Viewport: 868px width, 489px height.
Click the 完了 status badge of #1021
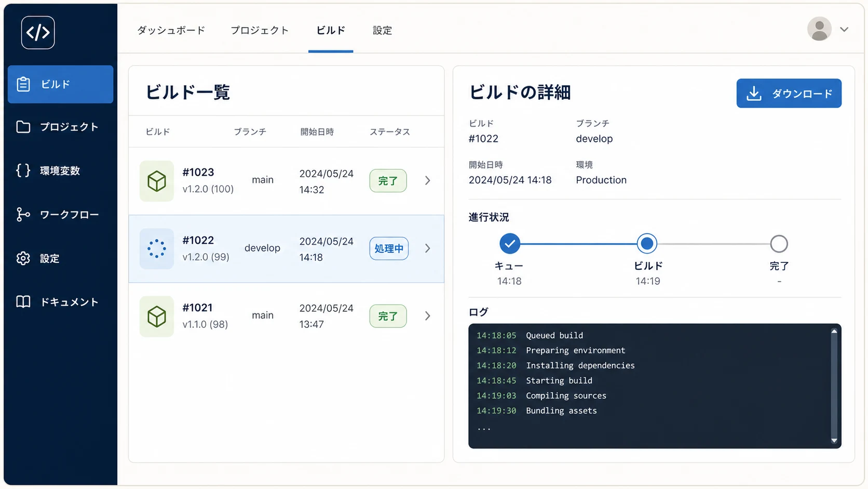pyautogui.click(x=388, y=316)
